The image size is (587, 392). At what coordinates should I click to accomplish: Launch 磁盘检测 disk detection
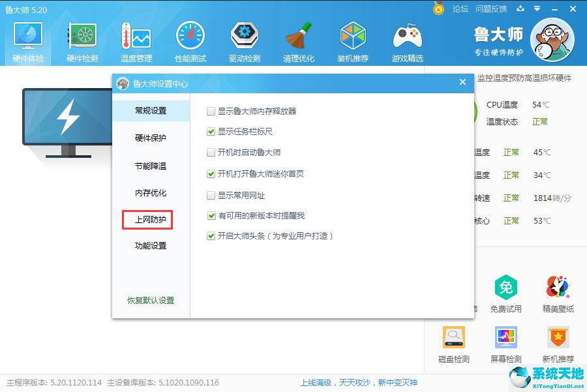coord(453,342)
